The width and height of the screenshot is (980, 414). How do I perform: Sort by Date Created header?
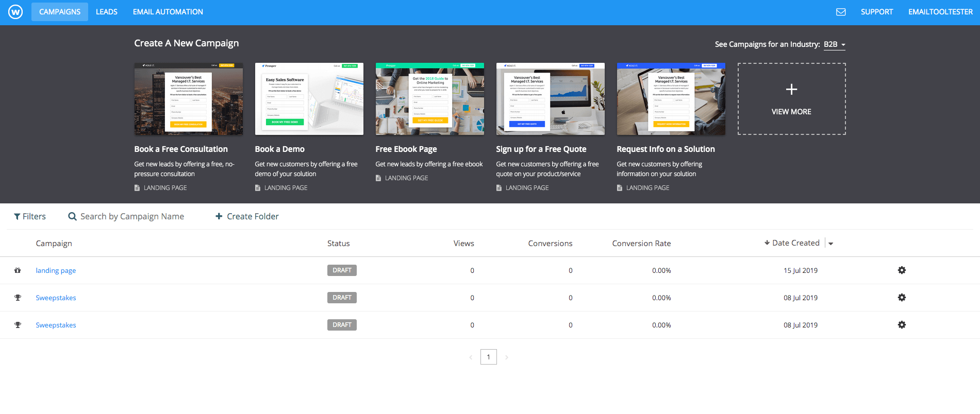pos(792,243)
